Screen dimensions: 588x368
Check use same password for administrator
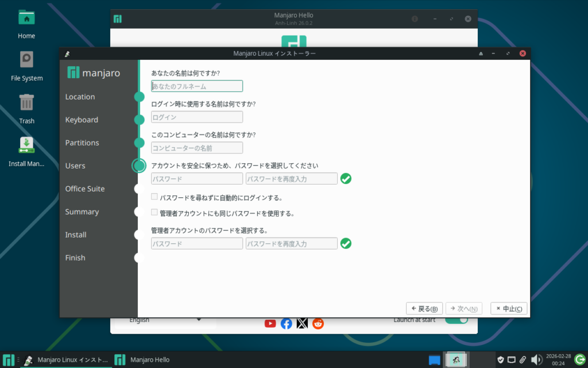(x=154, y=213)
